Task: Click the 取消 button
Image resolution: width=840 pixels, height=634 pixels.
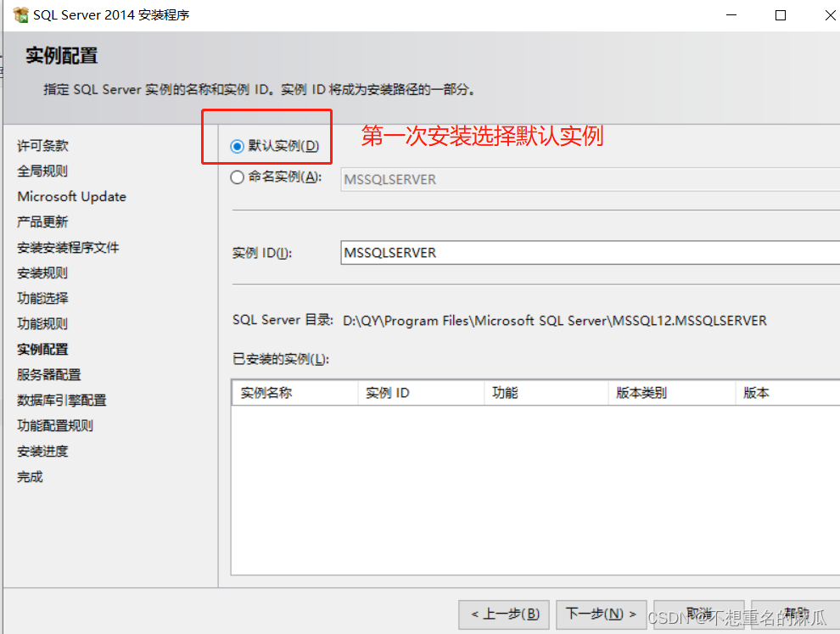Action: point(698,614)
